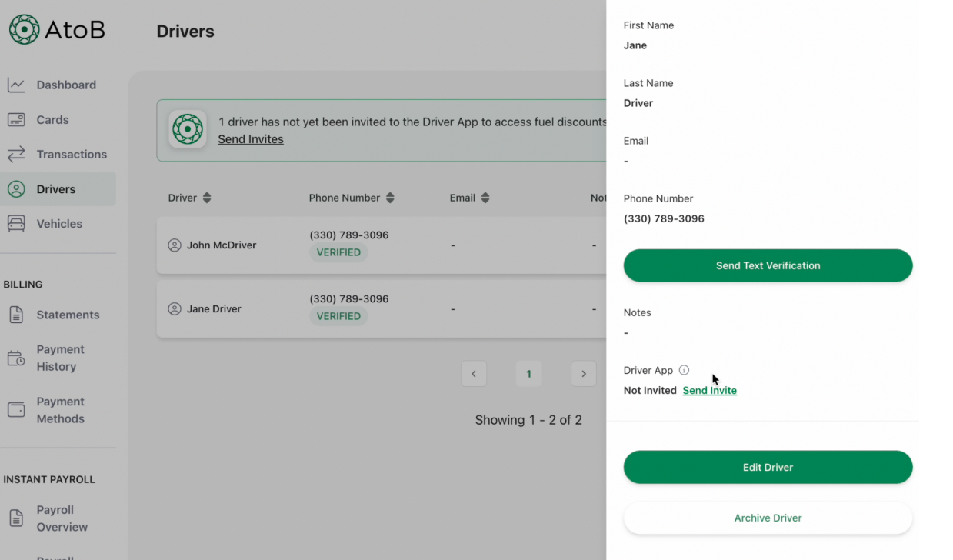Image resolution: width=953 pixels, height=560 pixels.
Task: Click Send Invites in the notification banner
Action: point(250,139)
